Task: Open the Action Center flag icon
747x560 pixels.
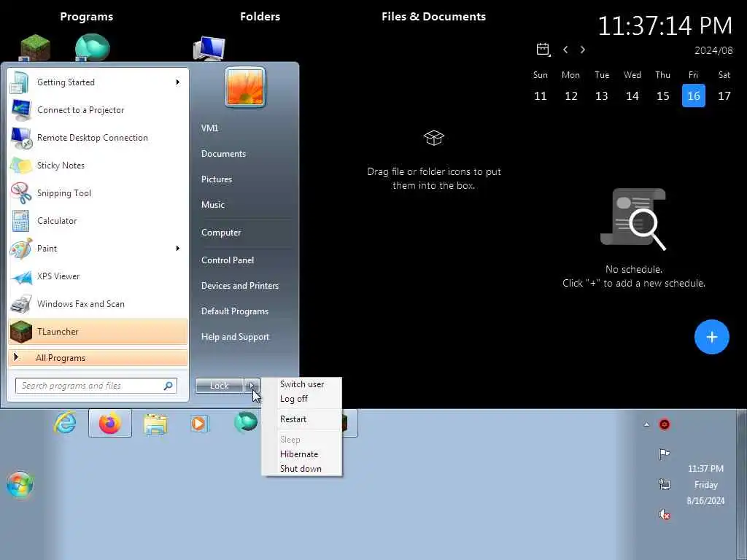Action: tap(664, 454)
